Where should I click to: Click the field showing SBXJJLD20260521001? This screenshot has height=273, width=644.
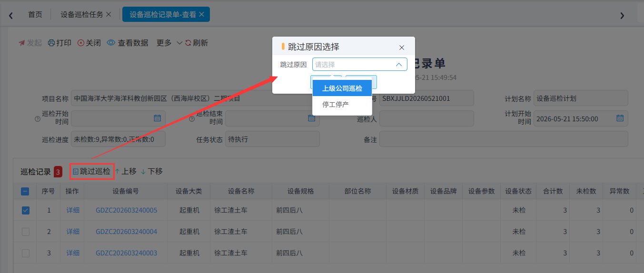point(426,98)
